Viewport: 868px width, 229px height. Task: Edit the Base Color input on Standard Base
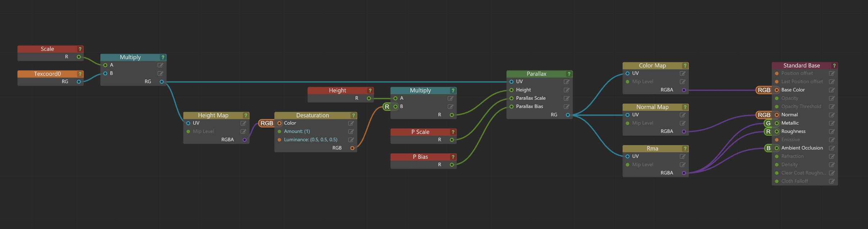click(x=832, y=90)
